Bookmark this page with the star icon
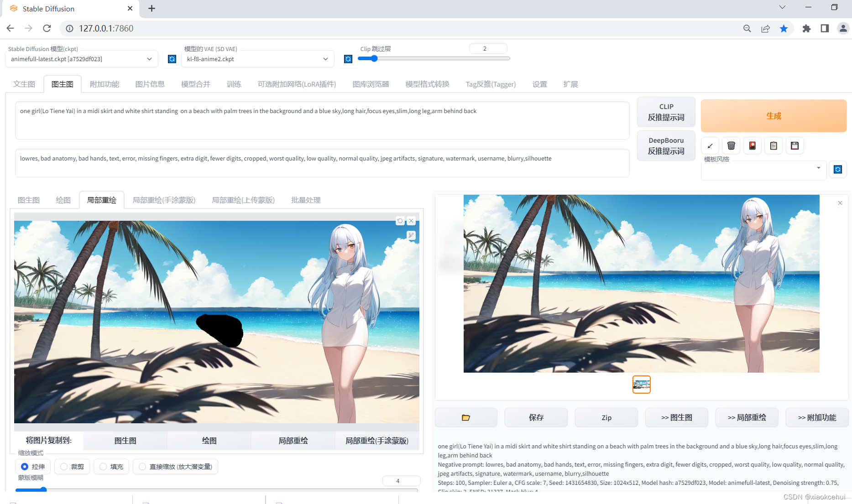Image resolution: width=852 pixels, height=504 pixels. click(784, 29)
